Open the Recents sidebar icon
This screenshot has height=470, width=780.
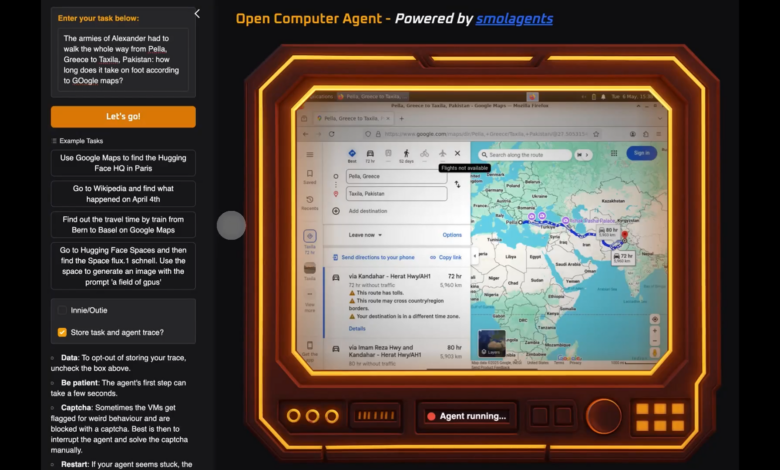pyautogui.click(x=309, y=202)
